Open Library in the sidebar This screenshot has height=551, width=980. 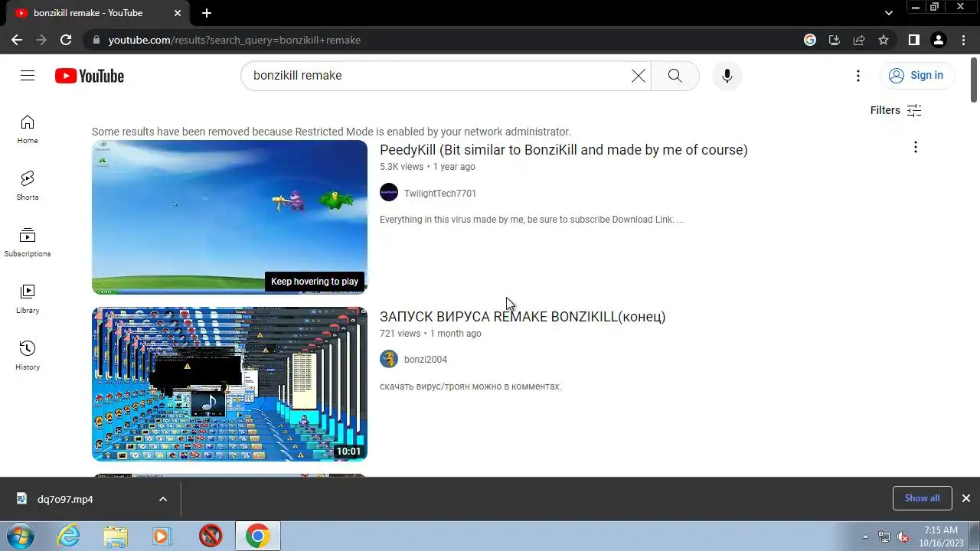[28, 299]
